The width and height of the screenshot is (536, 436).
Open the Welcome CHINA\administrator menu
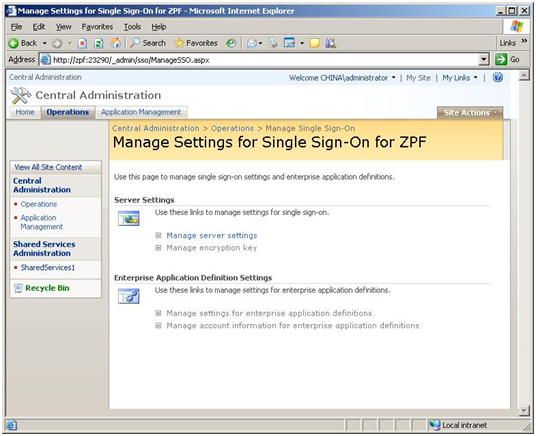click(342, 78)
